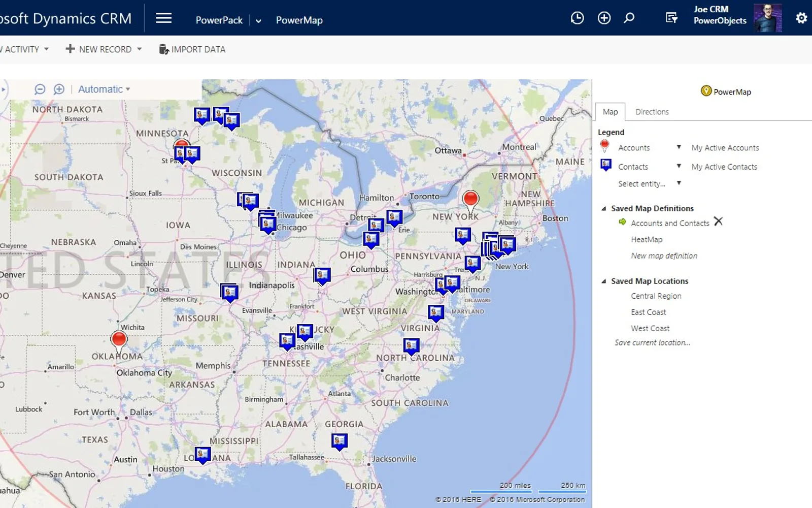The width and height of the screenshot is (812, 508).
Task: Open the Accounts entity dropdown arrow
Action: [x=679, y=147]
